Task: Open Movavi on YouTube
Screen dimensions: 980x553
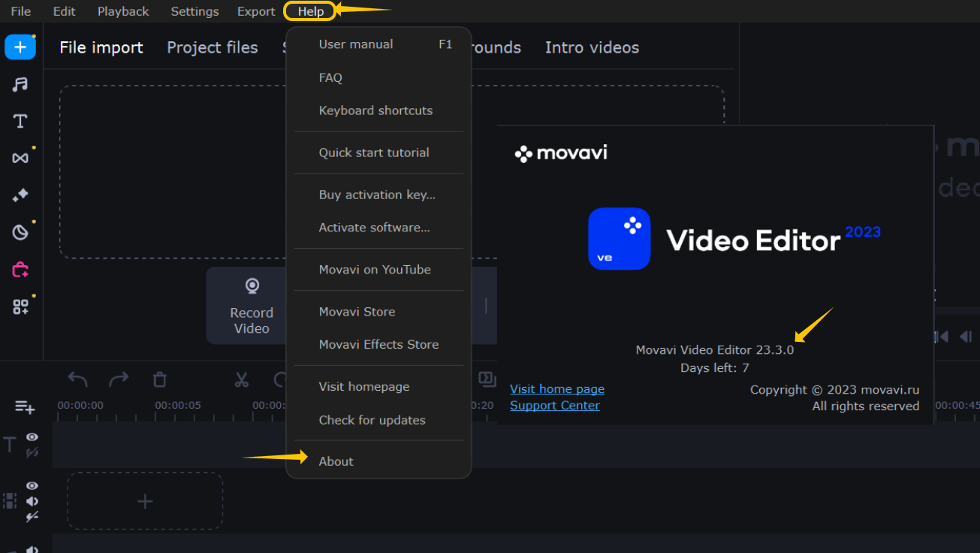Action: point(378,270)
